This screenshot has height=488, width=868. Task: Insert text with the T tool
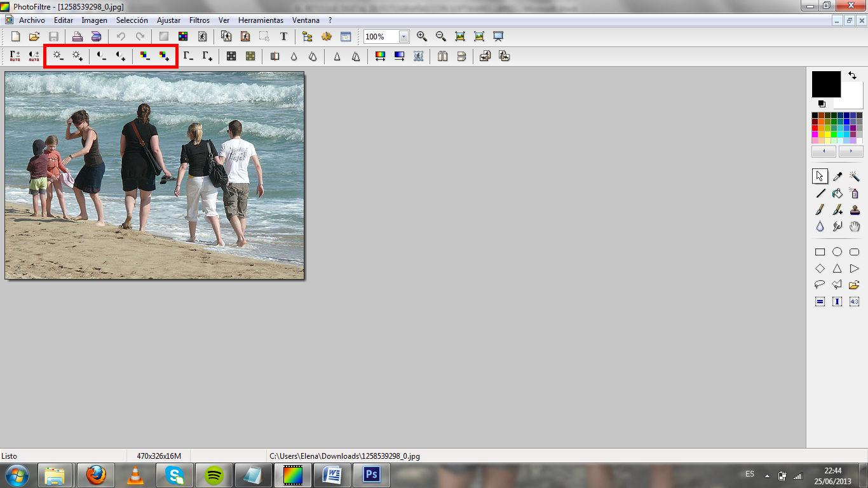click(x=283, y=37)
